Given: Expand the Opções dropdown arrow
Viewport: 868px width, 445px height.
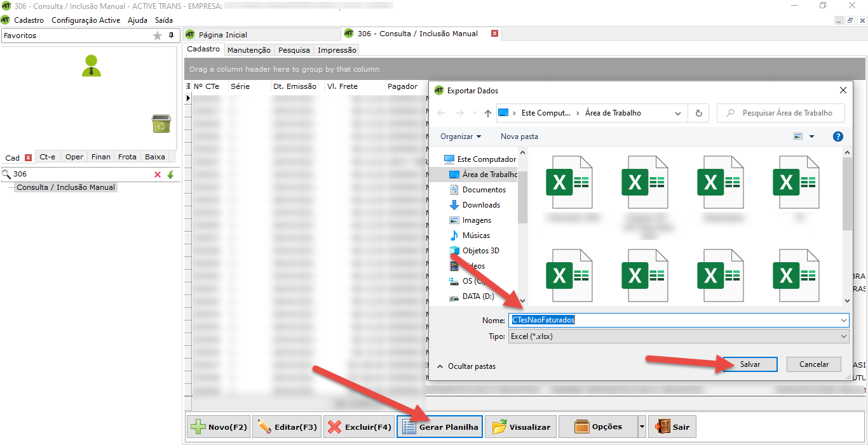Looking at the screenshot, I should tap(642, 427).
